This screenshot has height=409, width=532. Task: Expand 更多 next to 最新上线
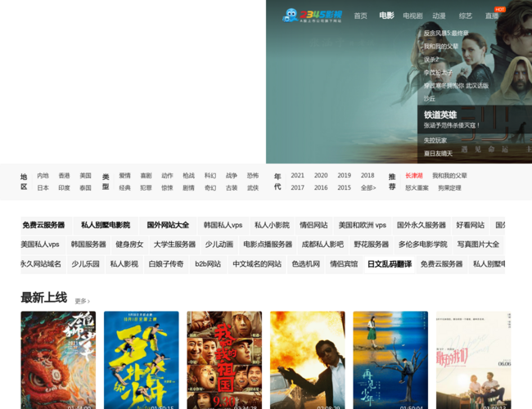coord(82,301)
